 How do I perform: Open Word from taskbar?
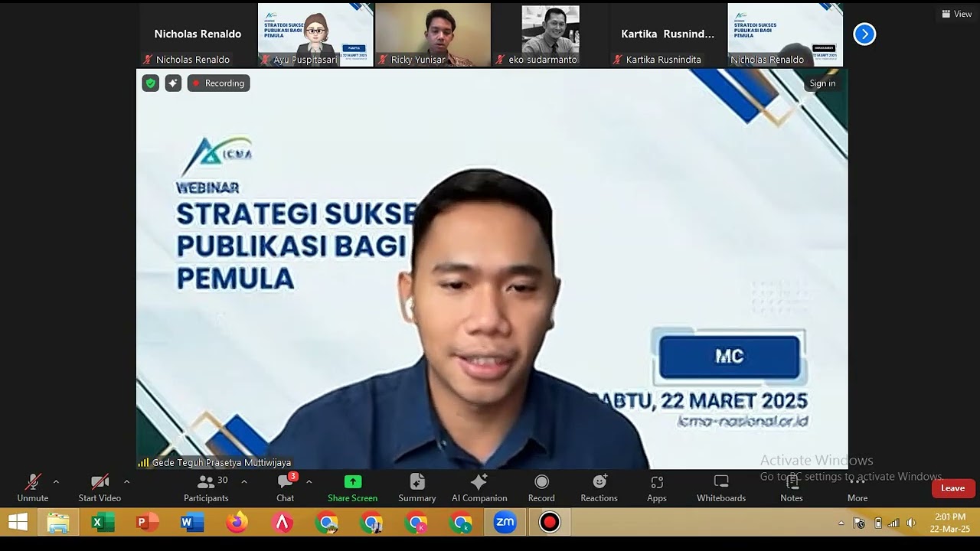click(x=191, y=523)
